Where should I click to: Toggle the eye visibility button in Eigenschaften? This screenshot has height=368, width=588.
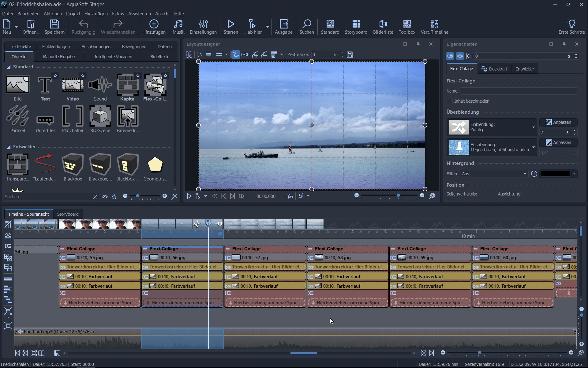click(460, 56)
